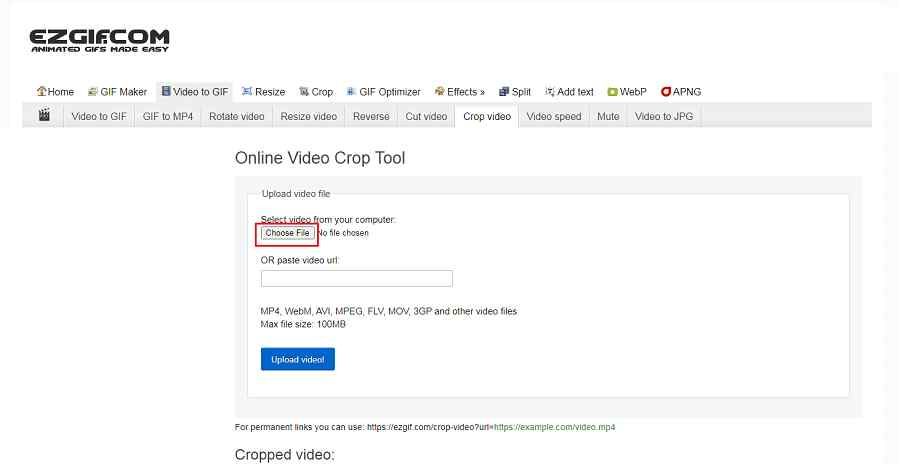Open the Home menu item
Image resolution: width=900 pixels, height=467 pixels.
(x=55, y=92)
